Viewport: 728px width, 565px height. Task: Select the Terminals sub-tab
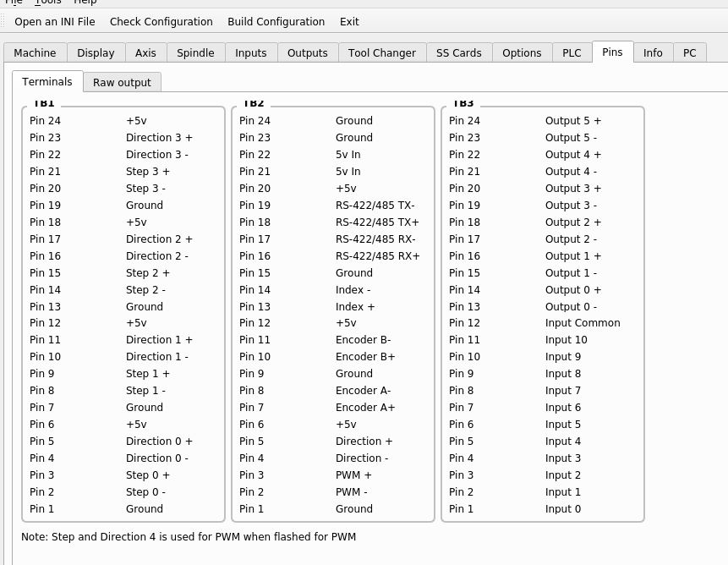coord(47,82)
